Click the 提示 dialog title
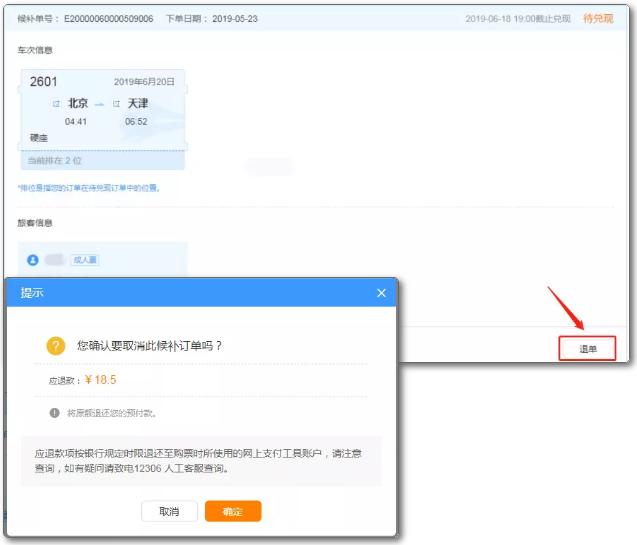This screenshot has width=637, height=545. coord(32,292)
